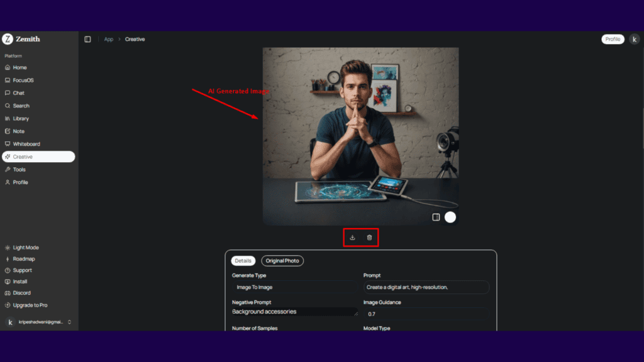644x362 pixels.
Task: Open the Tools section
Action: point(21,169)
